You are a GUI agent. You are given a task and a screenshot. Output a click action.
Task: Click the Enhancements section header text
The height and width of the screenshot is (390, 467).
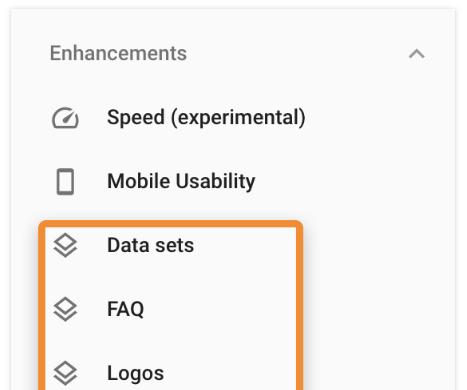pos(118,53)
